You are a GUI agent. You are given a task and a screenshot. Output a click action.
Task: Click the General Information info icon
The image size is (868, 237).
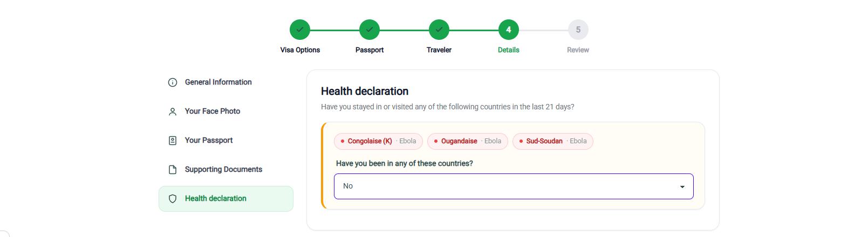point(173,82)
